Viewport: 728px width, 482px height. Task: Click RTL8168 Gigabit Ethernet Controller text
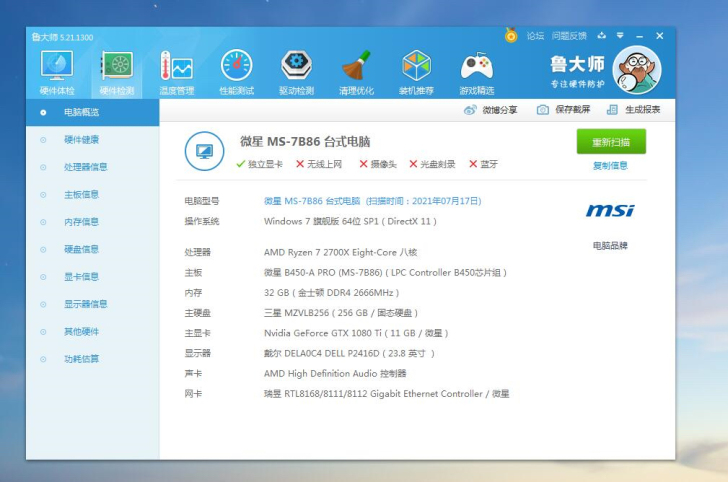[x=386, y=394]
